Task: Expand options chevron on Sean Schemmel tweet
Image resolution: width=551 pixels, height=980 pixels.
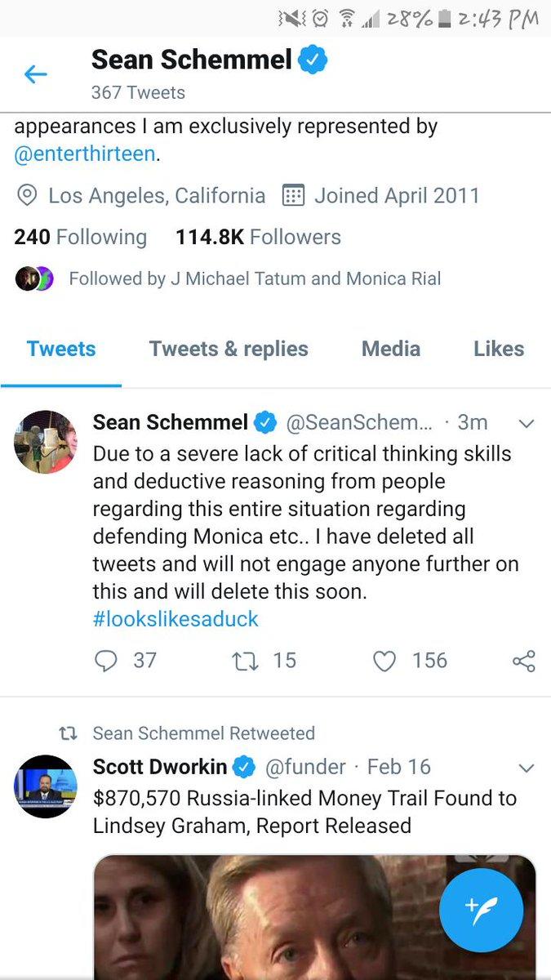Action: (527, 423)
